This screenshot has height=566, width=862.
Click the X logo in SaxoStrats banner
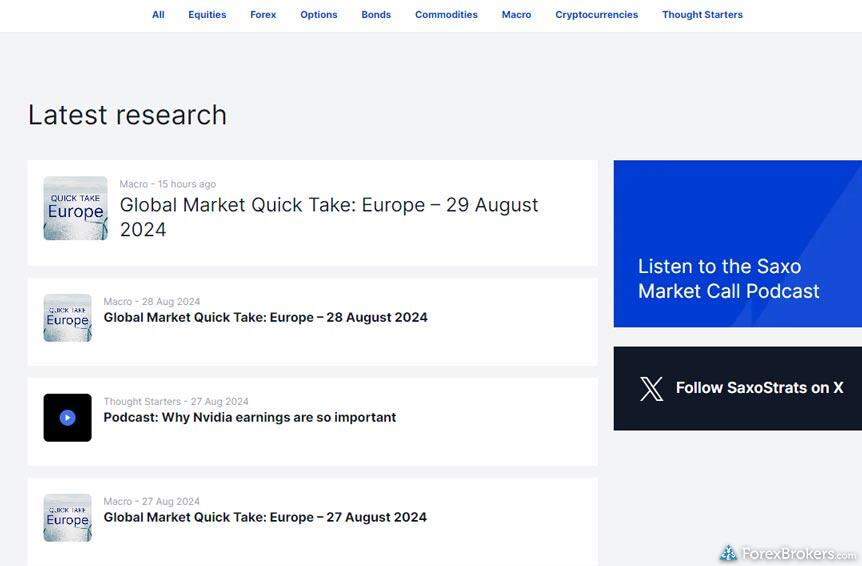coord(651,388)
